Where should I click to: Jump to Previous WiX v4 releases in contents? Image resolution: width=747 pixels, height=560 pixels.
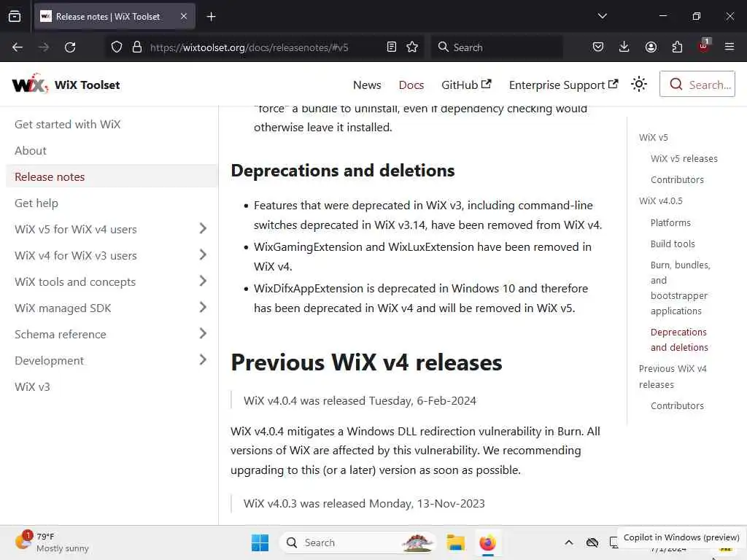tap(672, 376)
